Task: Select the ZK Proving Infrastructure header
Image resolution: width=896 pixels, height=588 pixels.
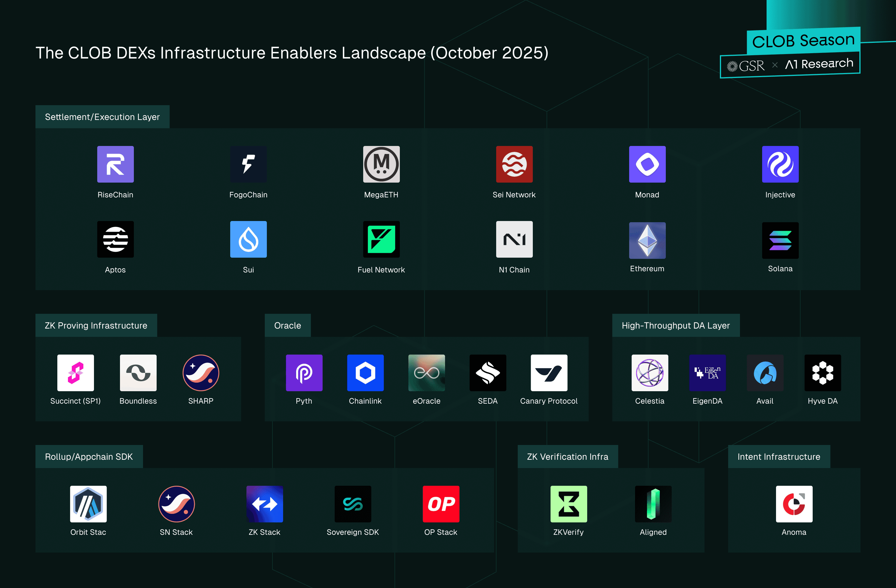Action: coord(96,325)
